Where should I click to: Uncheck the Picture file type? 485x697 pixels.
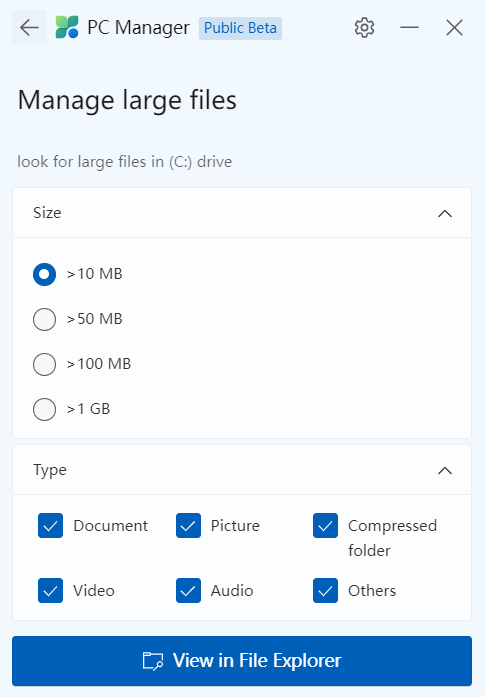(x=188, y=526)
